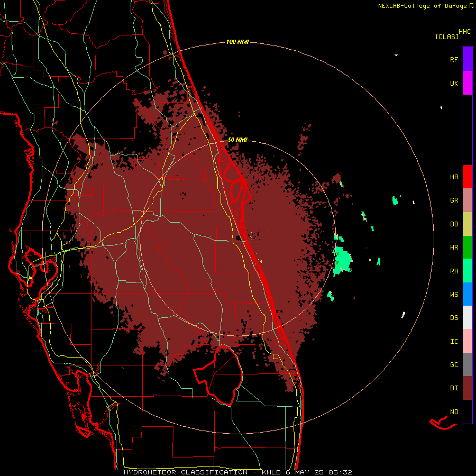Image resolution: width=476 pixels, height=476 pixels.
Task: Click the GC legend label
Action: coord(454,365)
